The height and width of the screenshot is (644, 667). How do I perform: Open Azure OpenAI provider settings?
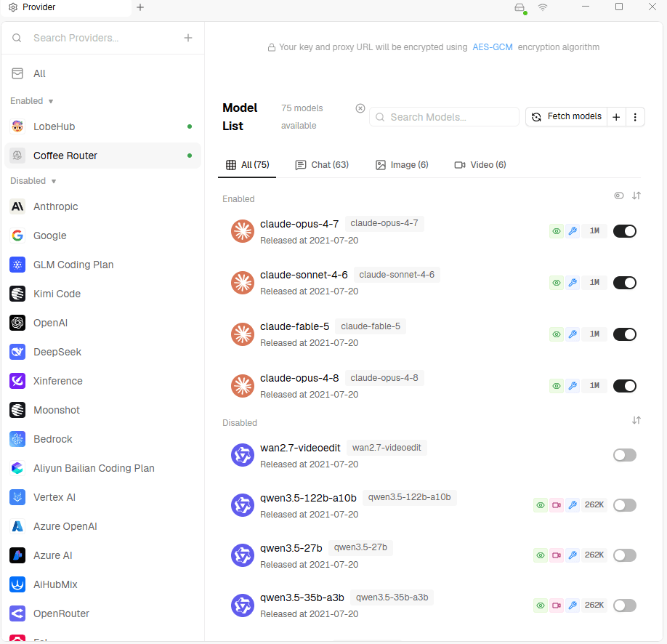click(102, 526)
